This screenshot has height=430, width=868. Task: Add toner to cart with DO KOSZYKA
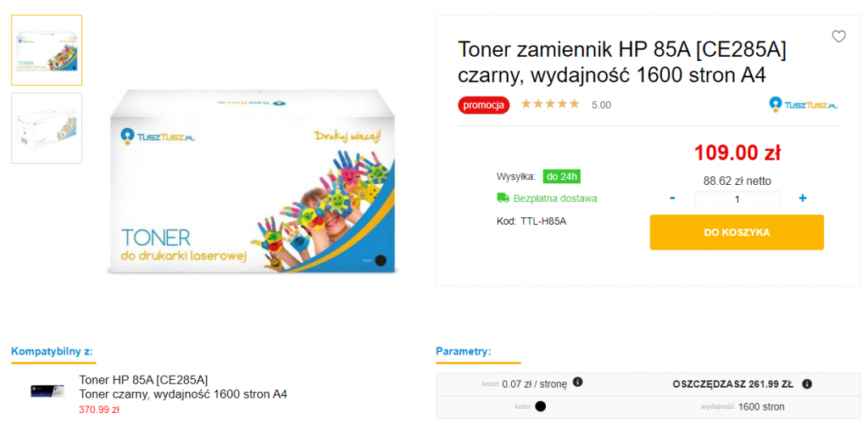[737, 232]
